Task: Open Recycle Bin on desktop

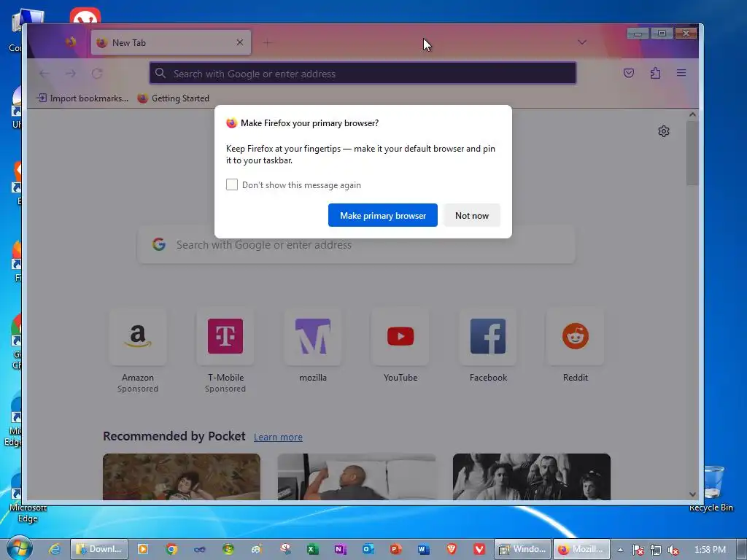Action: tap(713, 489)
